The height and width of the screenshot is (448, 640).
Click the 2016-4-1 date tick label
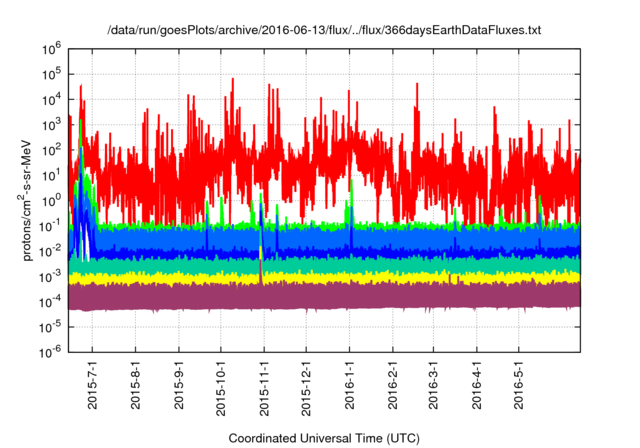click(x=476, y=384)
